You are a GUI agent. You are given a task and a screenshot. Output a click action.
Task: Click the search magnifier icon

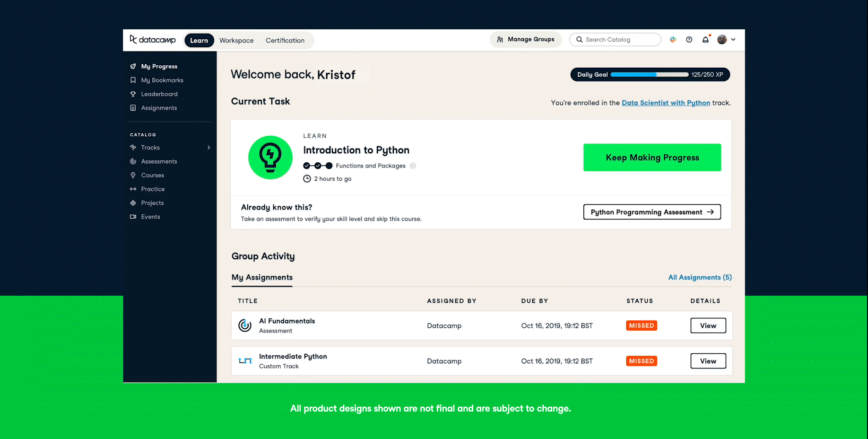[579, 40]
